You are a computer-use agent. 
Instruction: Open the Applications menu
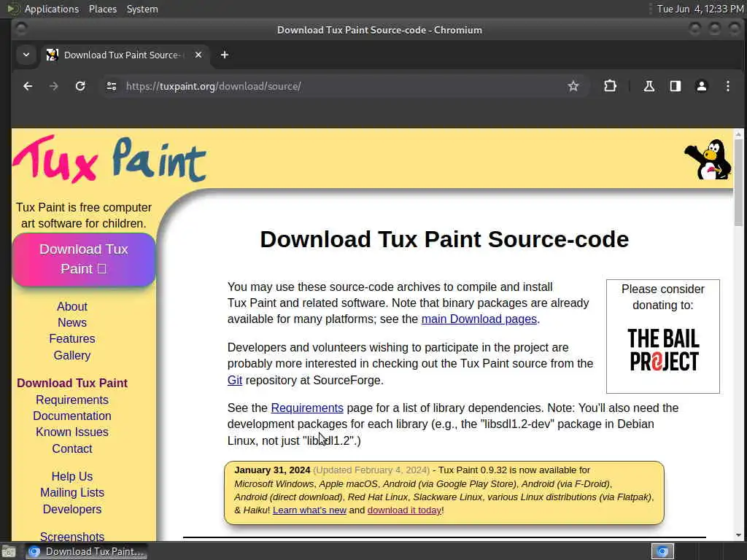point(52,9)
